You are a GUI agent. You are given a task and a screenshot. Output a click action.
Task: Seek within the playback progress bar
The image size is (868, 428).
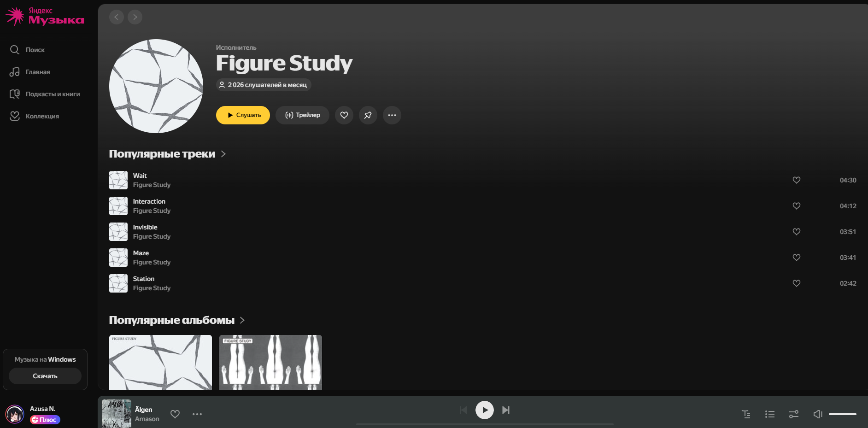pyautogui.click(x=485, y=424)
